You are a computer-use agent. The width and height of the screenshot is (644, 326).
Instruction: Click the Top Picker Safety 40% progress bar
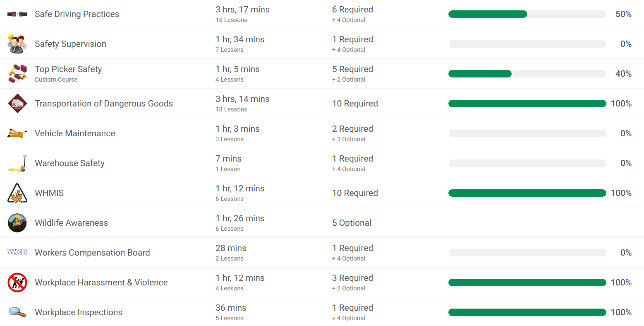click(x=527, y=74)
